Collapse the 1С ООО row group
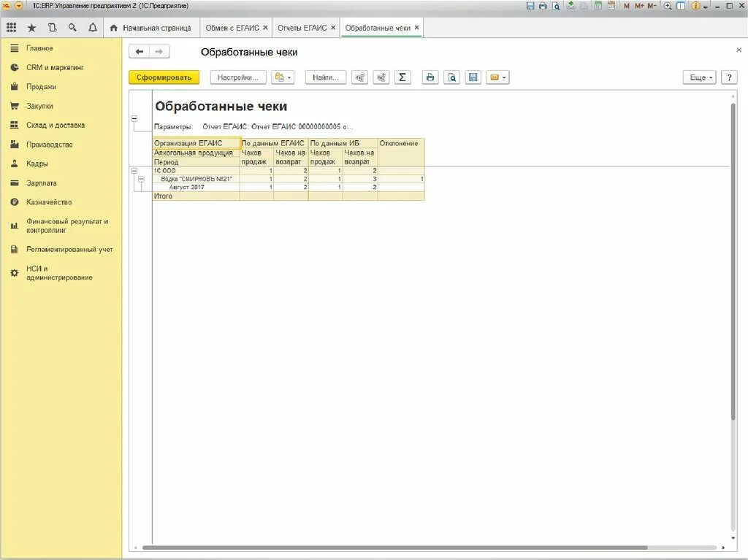748x560 pixels. (x=134, y=170)
